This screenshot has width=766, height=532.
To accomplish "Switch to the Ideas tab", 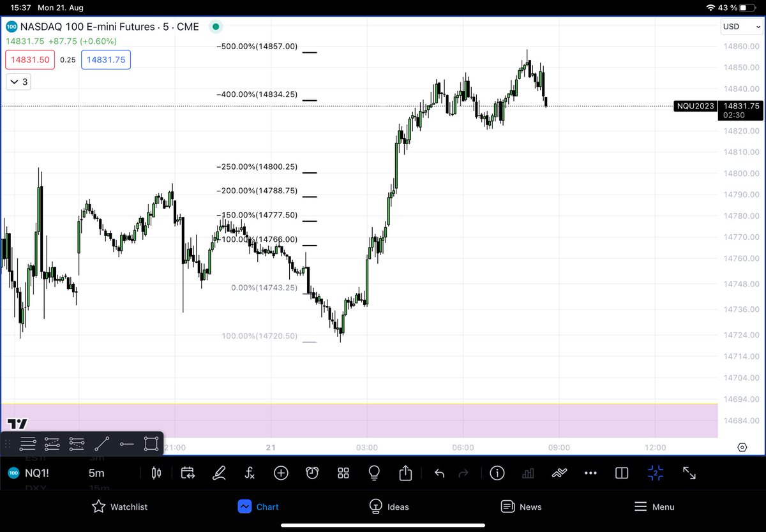I will click(389, 506).
